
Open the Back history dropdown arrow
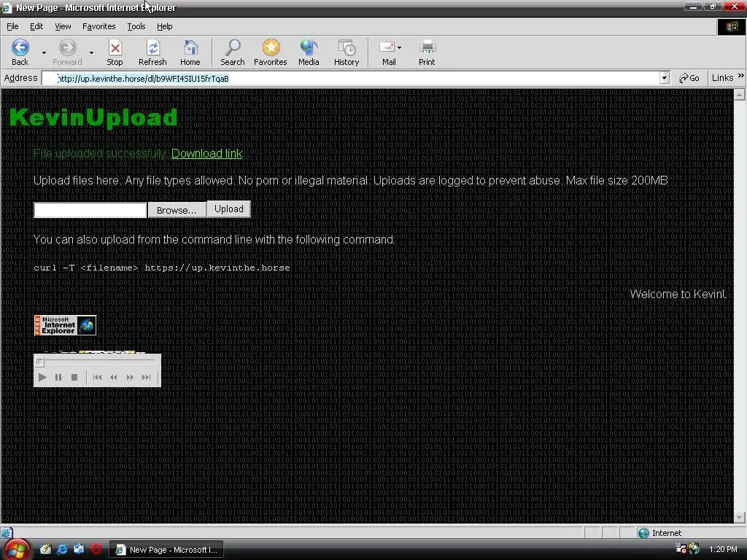click(x=44, y=52)
